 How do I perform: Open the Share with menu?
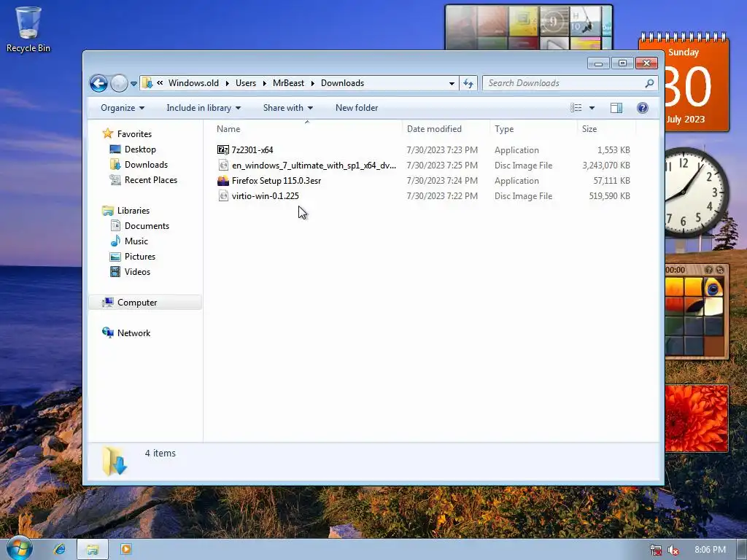point(287,108)
